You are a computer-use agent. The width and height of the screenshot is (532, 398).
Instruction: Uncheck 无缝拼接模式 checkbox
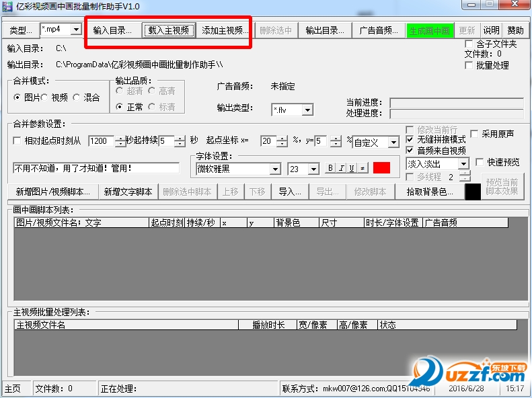(436, 139)
